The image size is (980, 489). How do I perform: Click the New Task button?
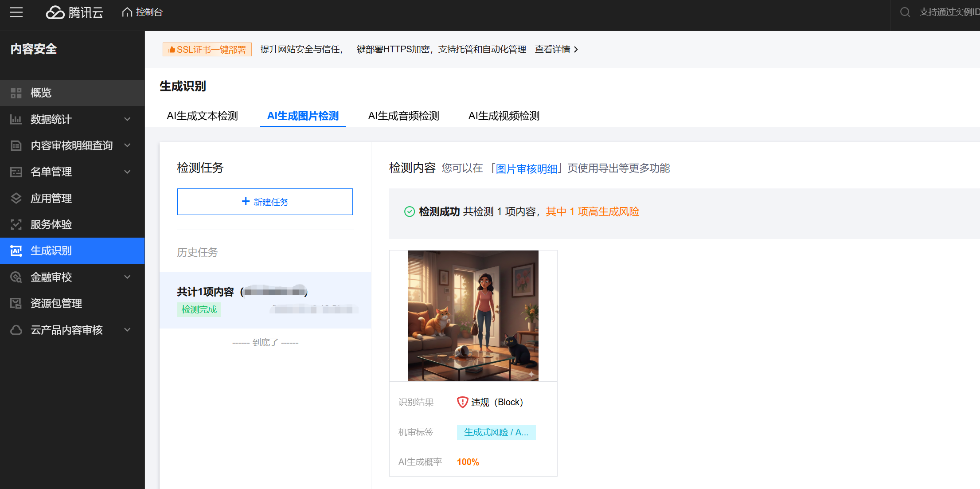(x=265, y=202)
